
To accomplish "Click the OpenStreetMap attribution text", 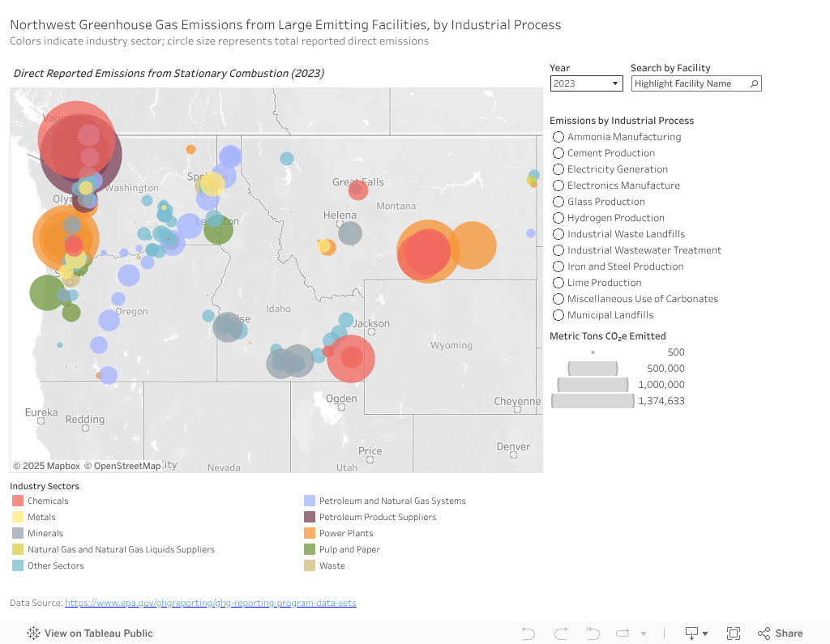I will (119, 466).
